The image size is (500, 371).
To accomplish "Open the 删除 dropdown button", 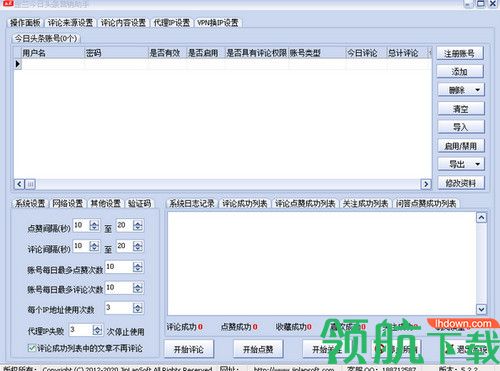I will tap(461, 90).
